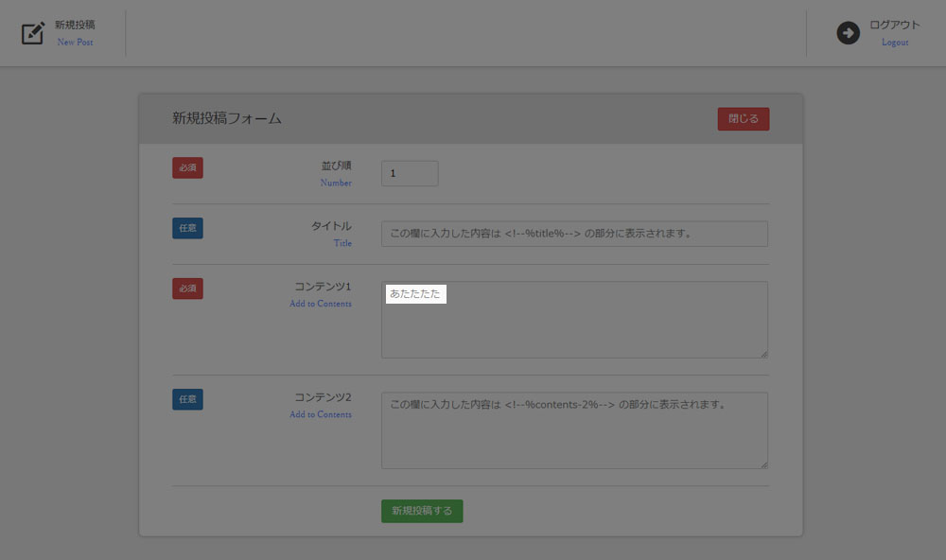The image size is (946, 560).
Task: Click into the コンテンツ2 textarea
Action: [x=574, y=430]
